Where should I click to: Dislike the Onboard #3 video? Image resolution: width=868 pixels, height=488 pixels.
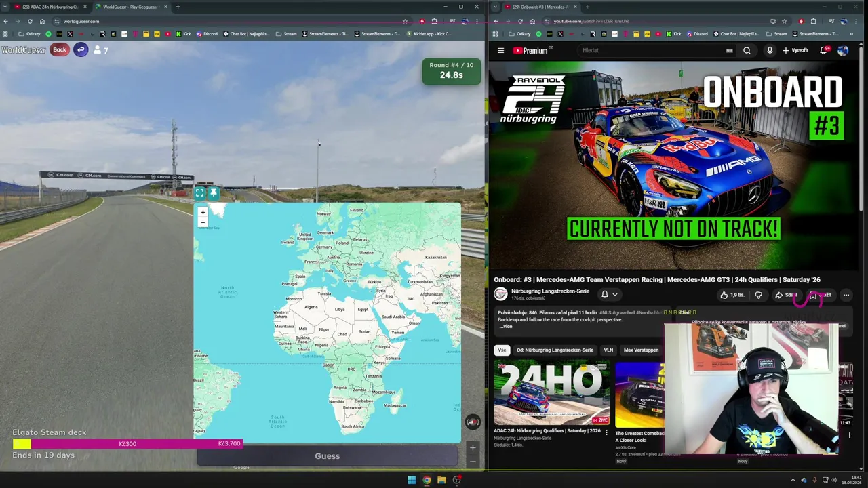[x=758, y=295]
